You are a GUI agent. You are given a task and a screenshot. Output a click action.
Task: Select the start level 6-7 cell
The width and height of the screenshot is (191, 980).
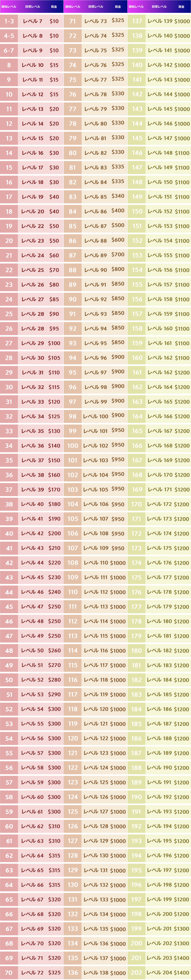[x=9, y=50]
